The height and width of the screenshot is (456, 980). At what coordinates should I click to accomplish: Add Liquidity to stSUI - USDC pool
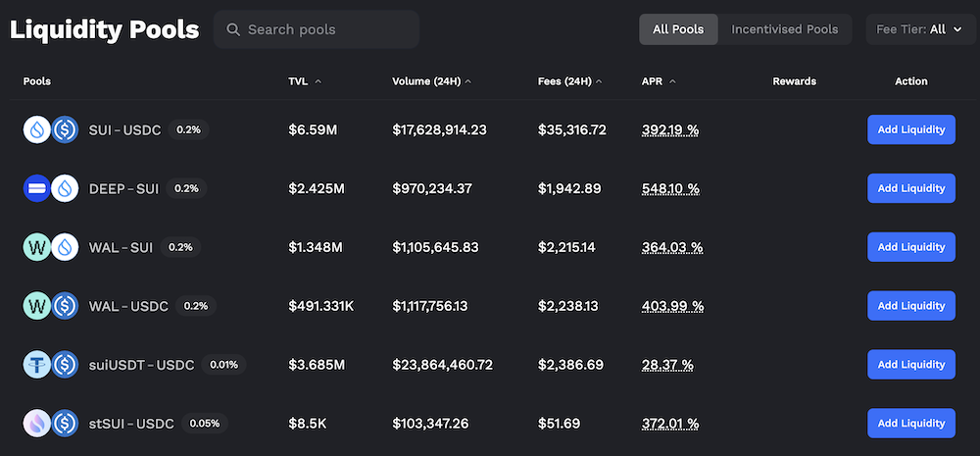pyautogui.click(x=911, y=423)
